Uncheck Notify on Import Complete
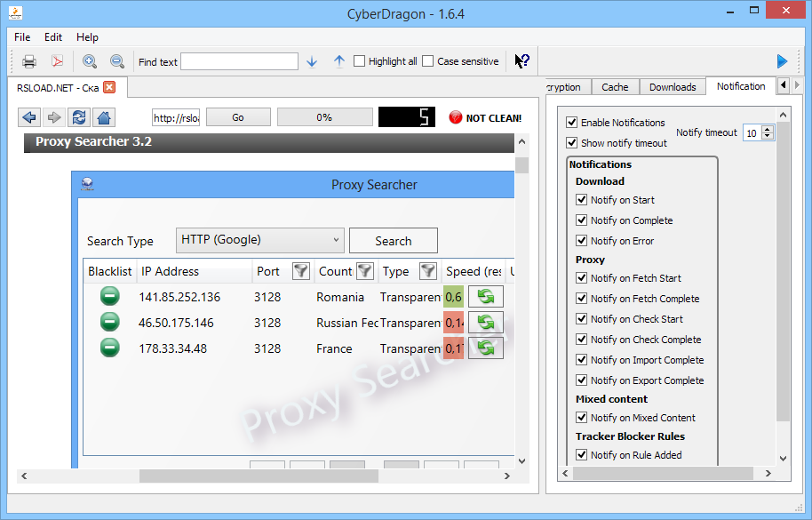This screenshot has width=812, height=520. coord(582,359)
